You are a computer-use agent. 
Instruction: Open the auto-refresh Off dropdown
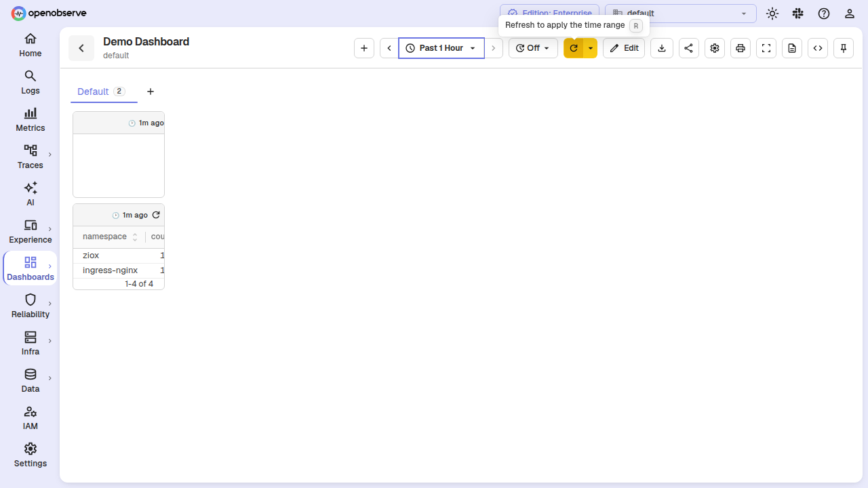[x=533, y=48]
